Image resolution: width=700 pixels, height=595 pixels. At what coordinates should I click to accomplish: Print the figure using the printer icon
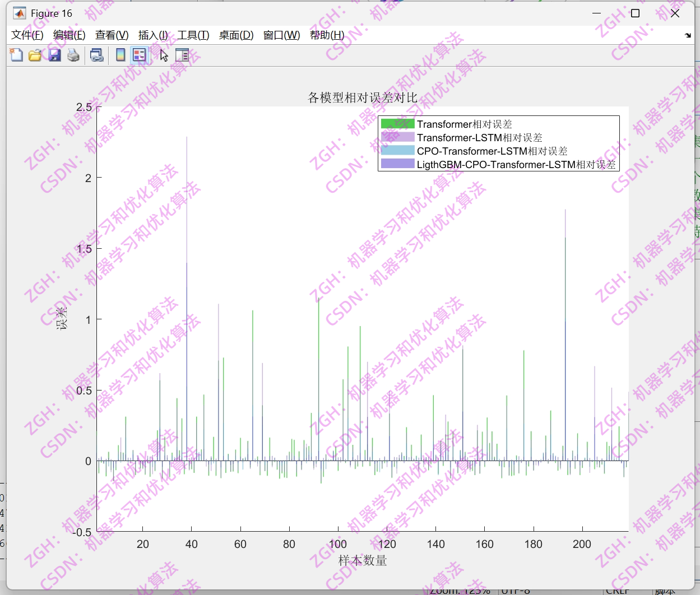pos(73,55)
